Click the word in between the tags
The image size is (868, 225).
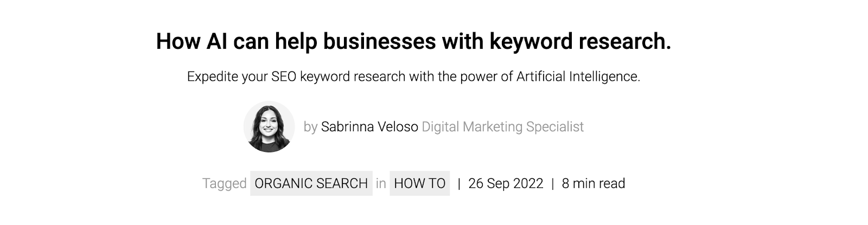tap(381, 183)
